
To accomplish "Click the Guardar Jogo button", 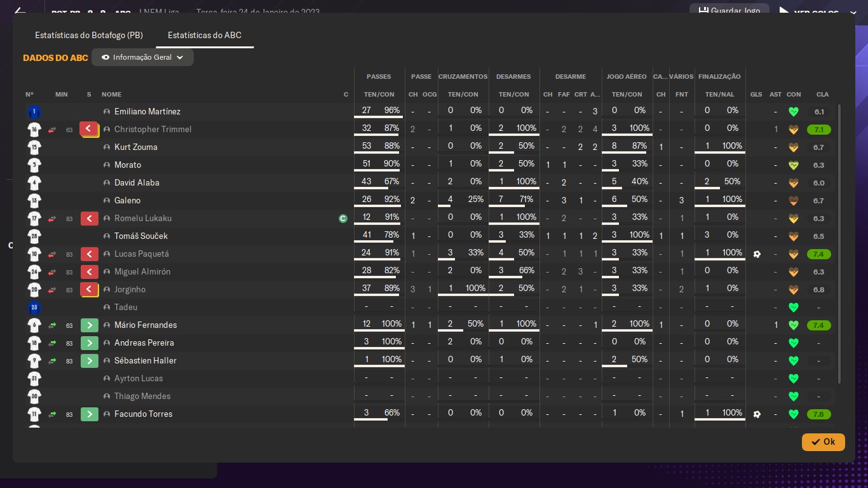I will (x=729, y=11).
